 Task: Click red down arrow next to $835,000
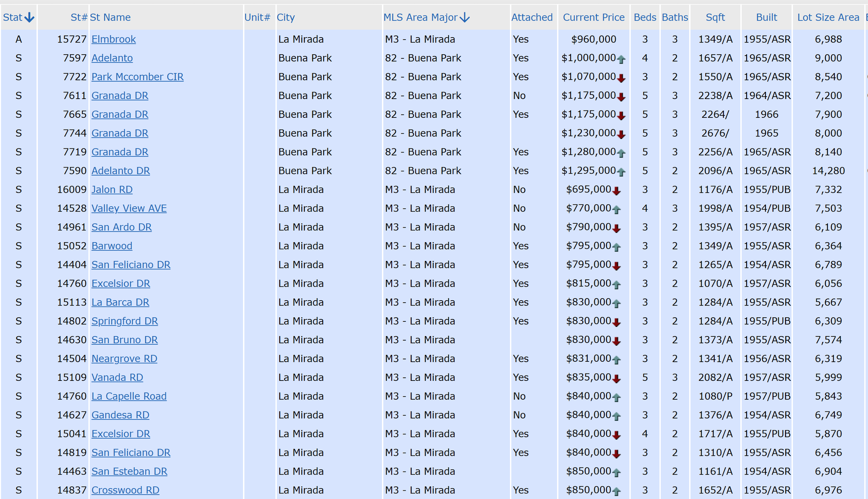tap(616, 379)
